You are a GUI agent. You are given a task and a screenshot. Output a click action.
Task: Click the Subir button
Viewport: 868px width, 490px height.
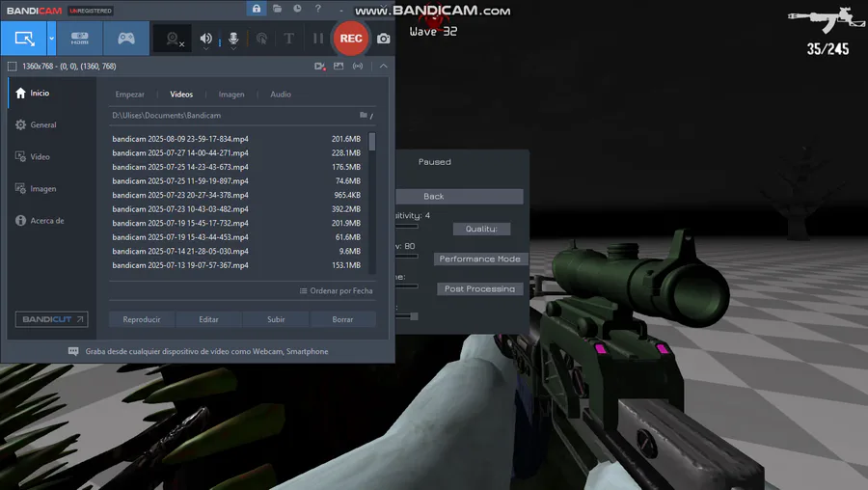pyautogui.click(x=276, y=319)
